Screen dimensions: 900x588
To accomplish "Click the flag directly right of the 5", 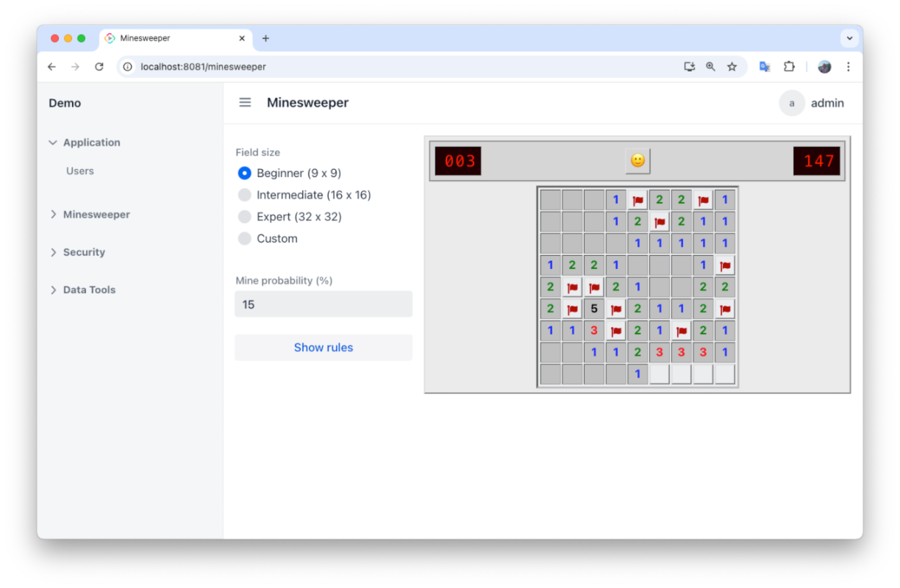I will point(616,309).
